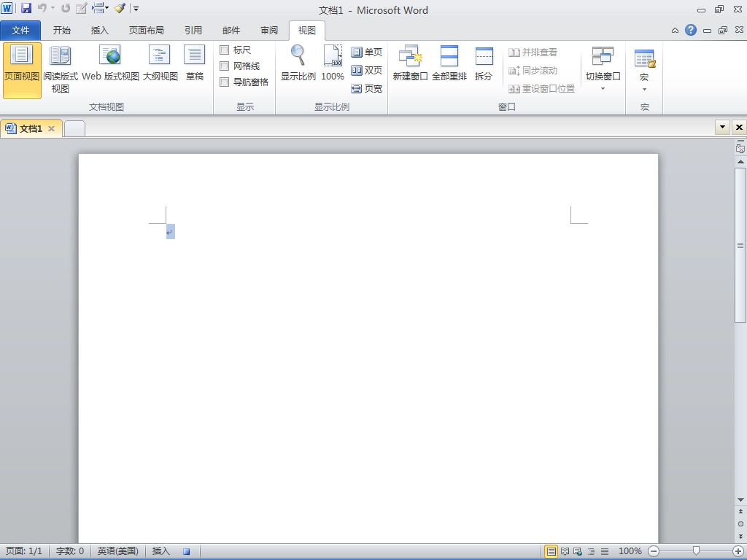The height and width of the screenshot is (560, 747).
Task: Collapse the ribbon with the caret icon
Action: pyautogui.click(x=675, y=31)
